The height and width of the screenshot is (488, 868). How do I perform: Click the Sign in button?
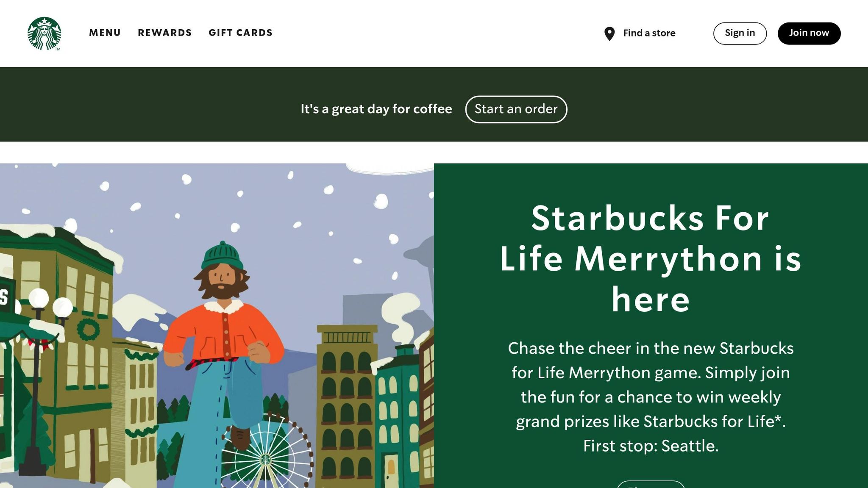(740, 33)
